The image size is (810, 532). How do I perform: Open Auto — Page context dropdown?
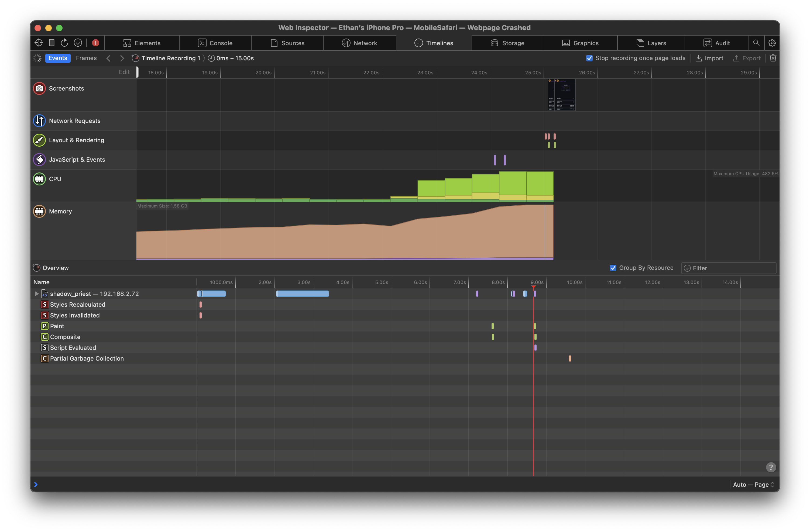coord(753,484)
